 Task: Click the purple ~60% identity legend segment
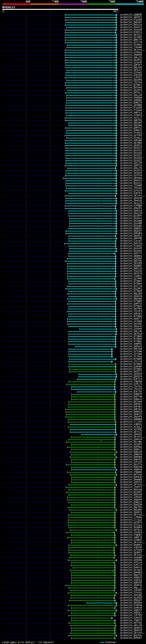73,4
